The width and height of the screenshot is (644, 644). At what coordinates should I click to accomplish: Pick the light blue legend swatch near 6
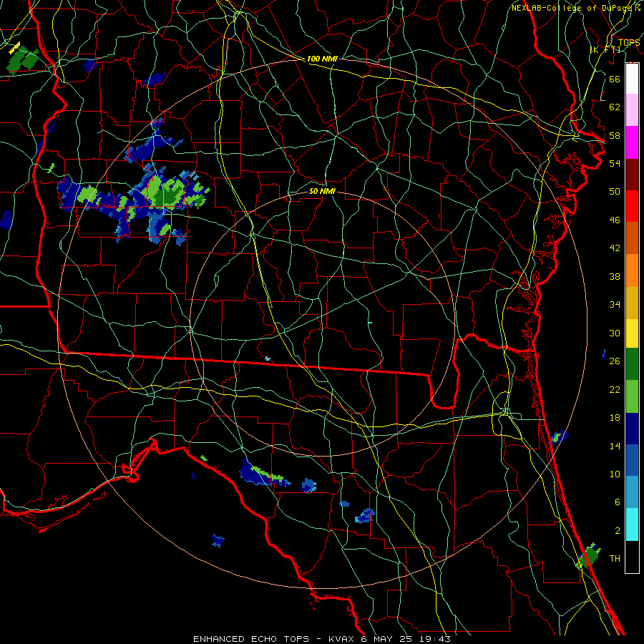tap(632, 492)
